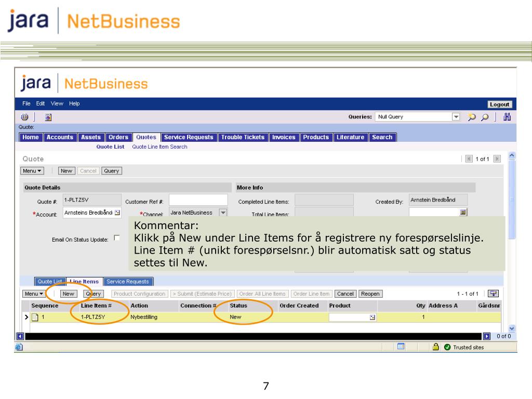Click the window icon in status bar
This screenshot has width=532, height=399.
(x=401, y=347)
